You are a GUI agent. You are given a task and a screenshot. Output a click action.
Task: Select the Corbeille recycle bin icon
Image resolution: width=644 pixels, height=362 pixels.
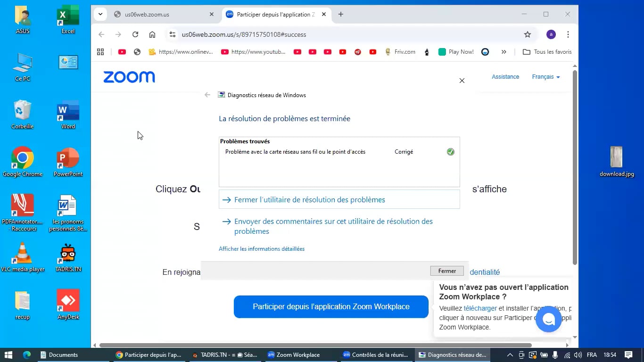pos(23,115)
